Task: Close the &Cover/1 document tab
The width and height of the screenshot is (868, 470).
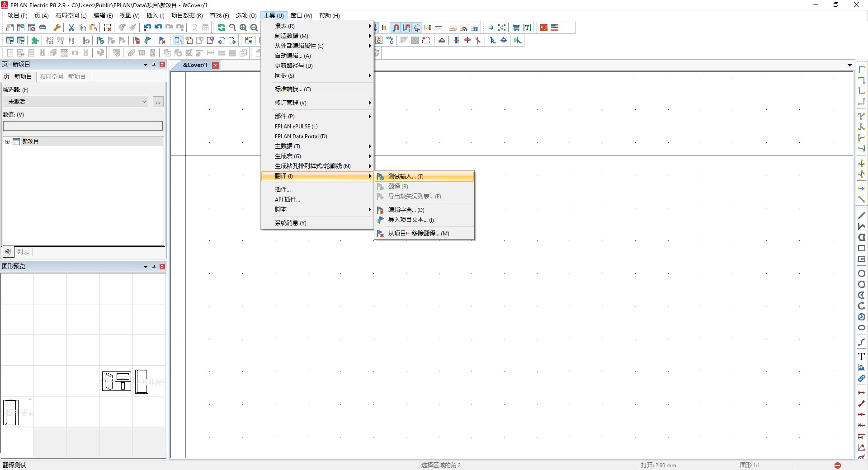Action: tap(216, 65)
